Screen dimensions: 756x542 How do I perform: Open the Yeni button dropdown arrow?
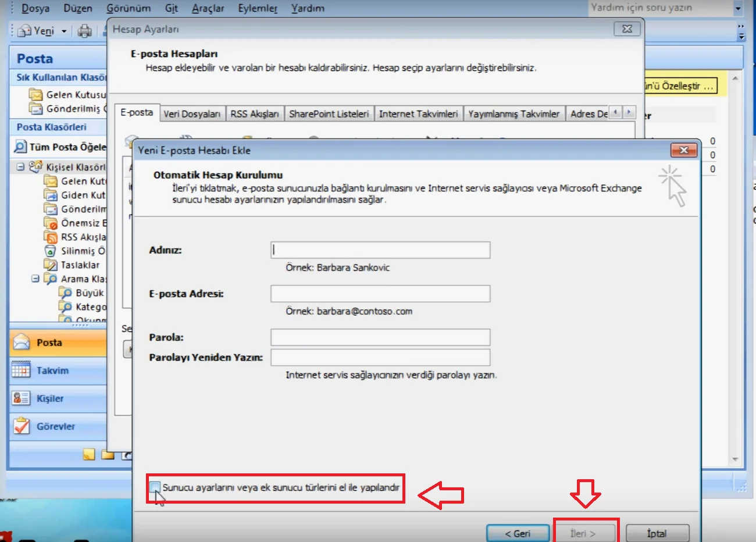pyautogui.click(x=64, y=31)
